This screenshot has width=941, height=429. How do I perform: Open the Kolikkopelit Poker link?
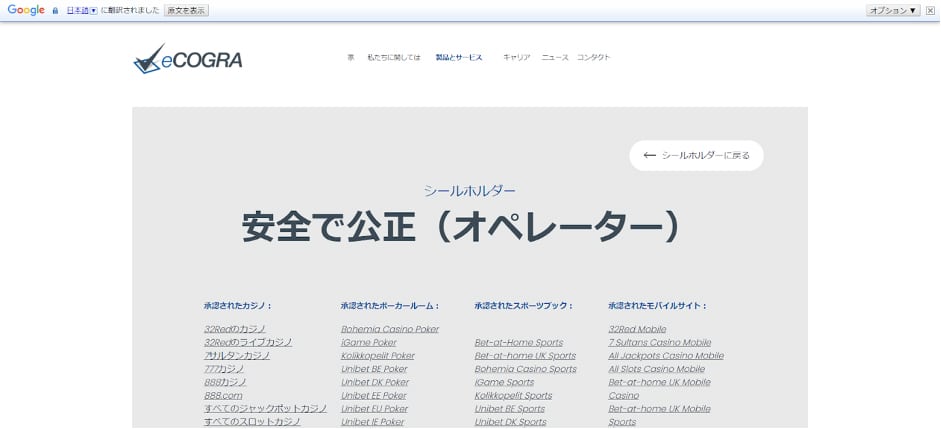(x=377, y=356)
